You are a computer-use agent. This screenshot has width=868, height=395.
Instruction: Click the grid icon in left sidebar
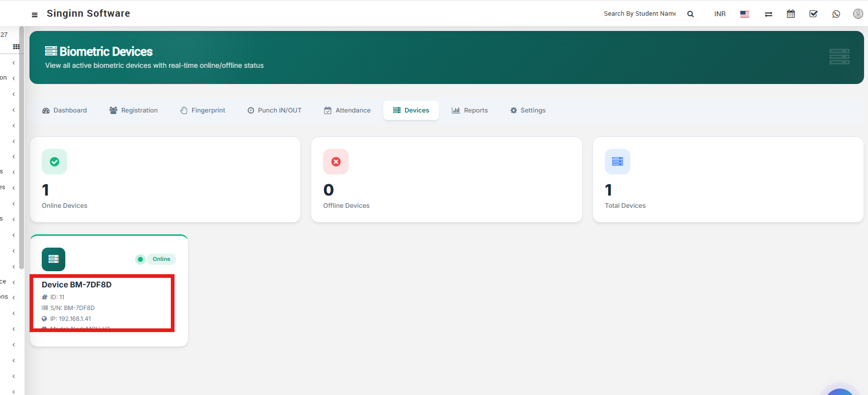16,47
